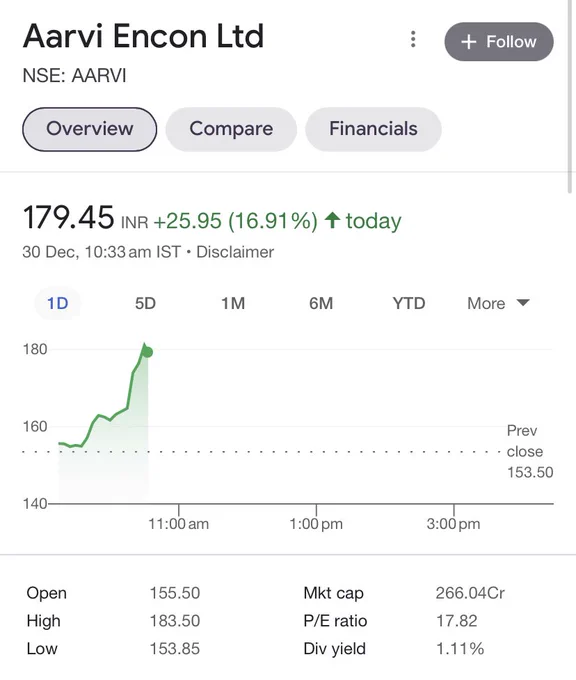Click the page scrollbar on right edge
Image resolution: width=576 pixels, height=680 pixels.
[570, 95]
